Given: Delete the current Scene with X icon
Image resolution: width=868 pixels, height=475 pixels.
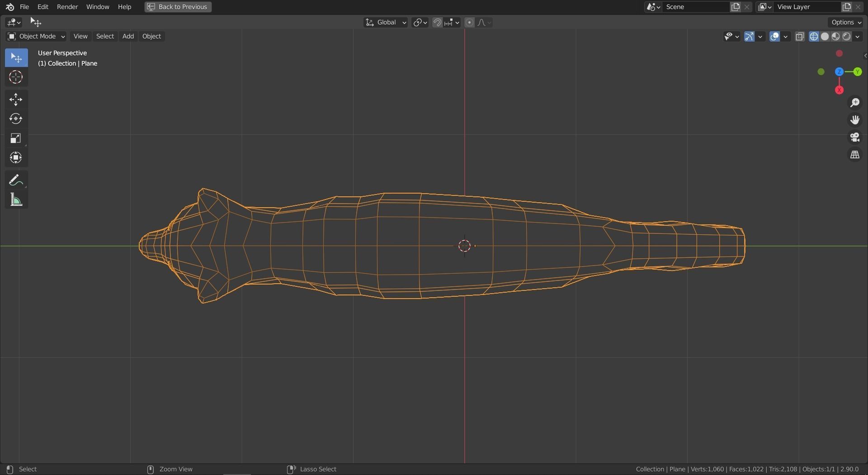Looking at the screenshot, I should (x=747, y=7).
